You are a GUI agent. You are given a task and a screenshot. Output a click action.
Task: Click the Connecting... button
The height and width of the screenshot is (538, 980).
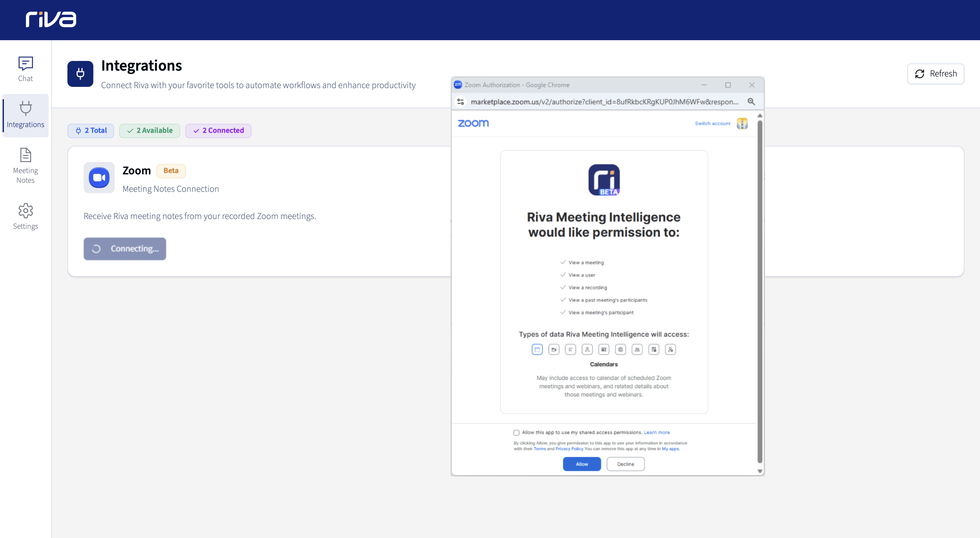tap(125, 249)
